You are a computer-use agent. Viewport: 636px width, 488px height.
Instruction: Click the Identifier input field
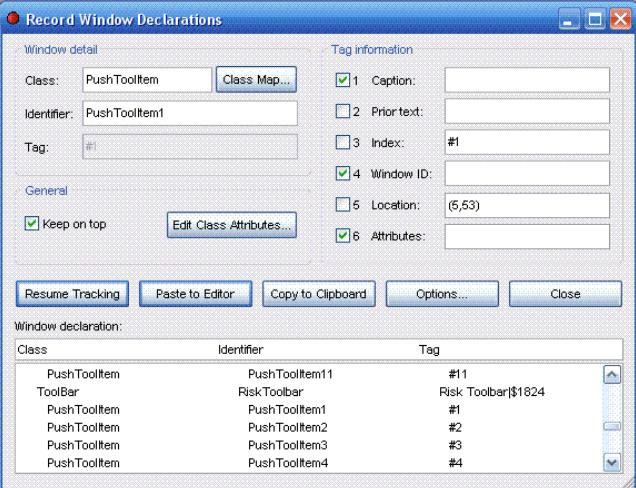pos(190,113)
